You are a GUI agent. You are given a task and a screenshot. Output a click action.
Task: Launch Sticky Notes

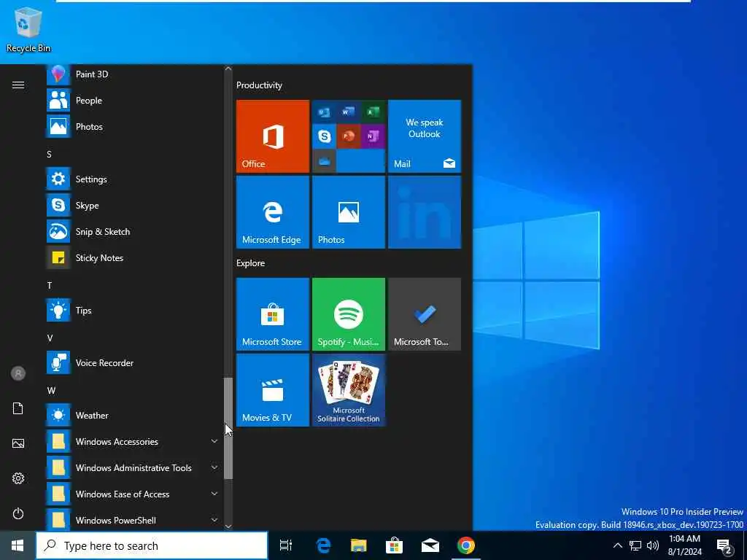tap(133, 257)
